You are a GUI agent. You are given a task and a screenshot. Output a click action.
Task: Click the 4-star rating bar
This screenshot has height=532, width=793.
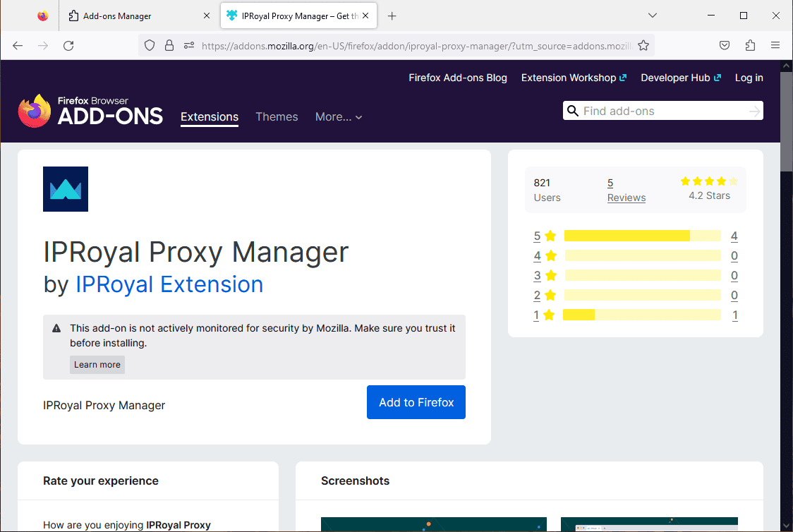tap(642, 255)
